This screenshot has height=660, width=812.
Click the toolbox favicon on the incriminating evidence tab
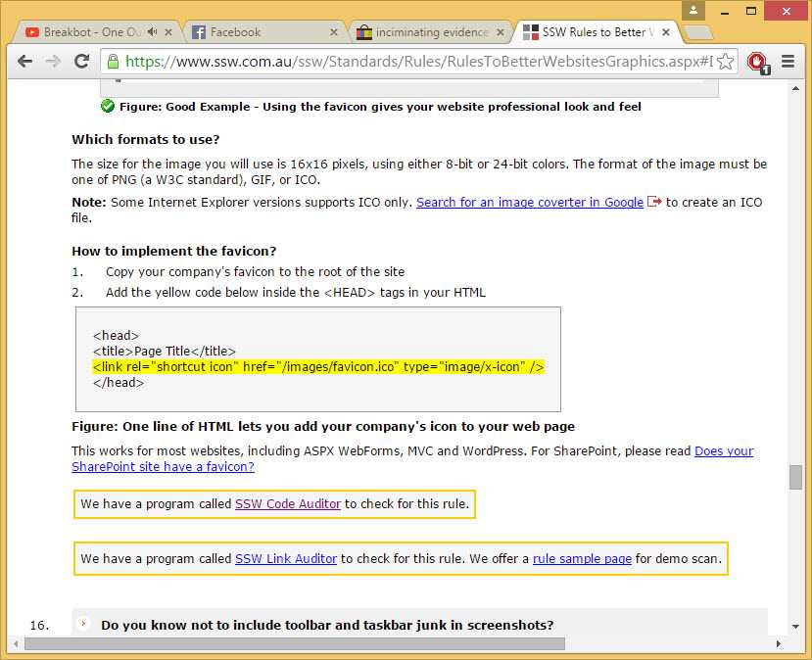(364, 32)
